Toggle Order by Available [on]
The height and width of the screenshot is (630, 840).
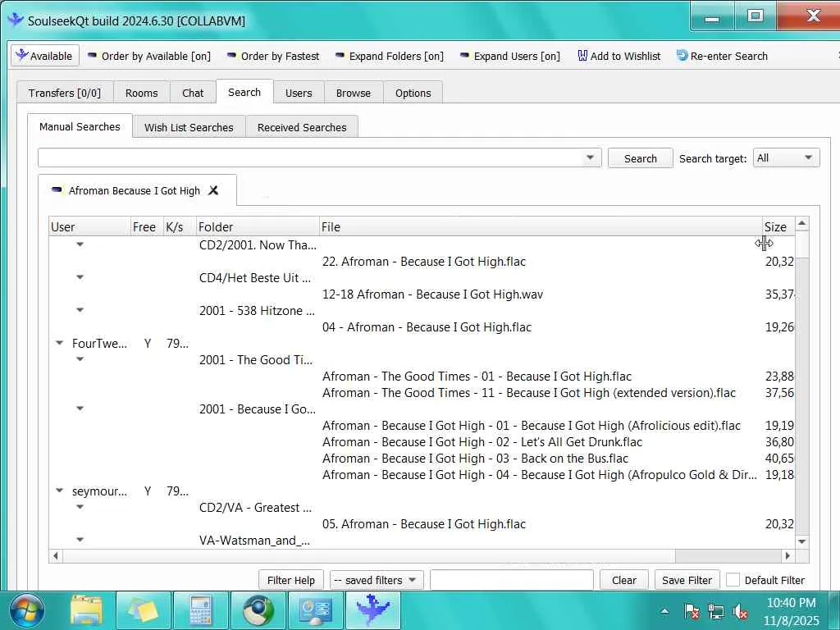point(149,56)
